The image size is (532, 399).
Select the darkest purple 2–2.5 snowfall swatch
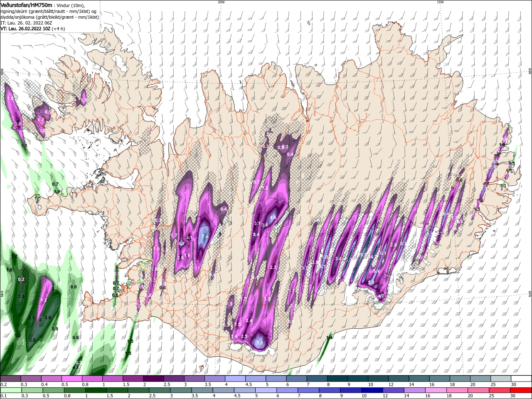pyautogui.click(x=153, y=379)
